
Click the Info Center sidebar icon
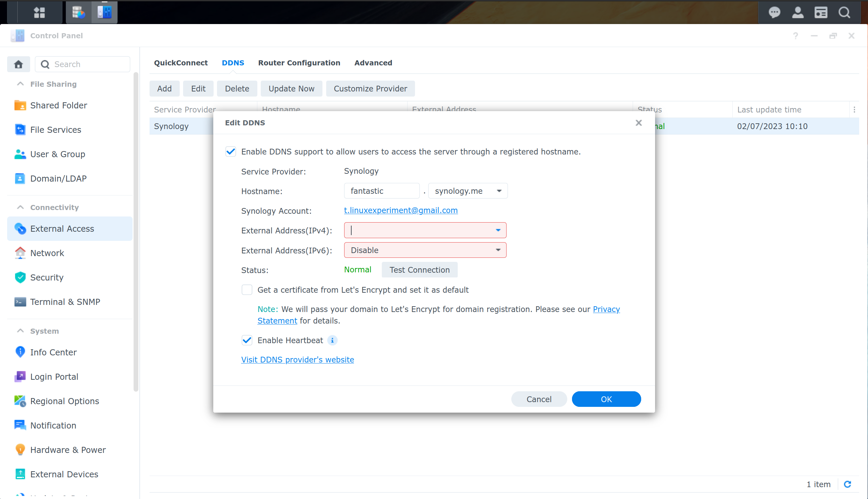(20, 351)
